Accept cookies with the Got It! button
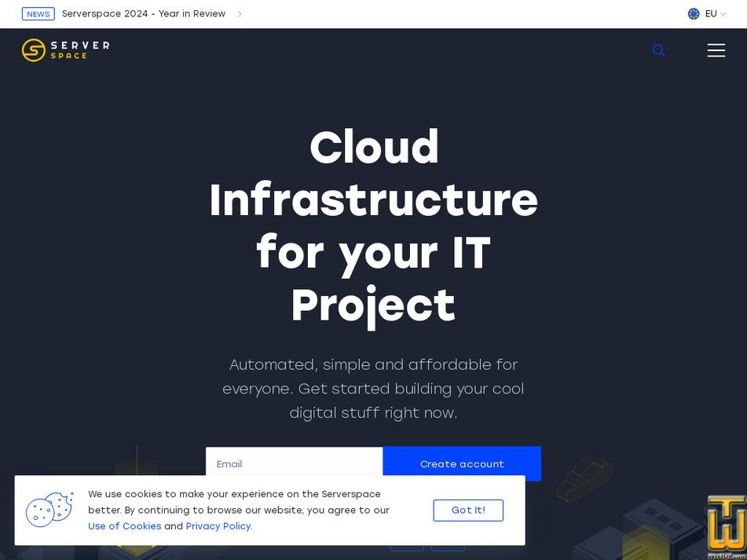 pyautogui.click(x=468, y=510)
